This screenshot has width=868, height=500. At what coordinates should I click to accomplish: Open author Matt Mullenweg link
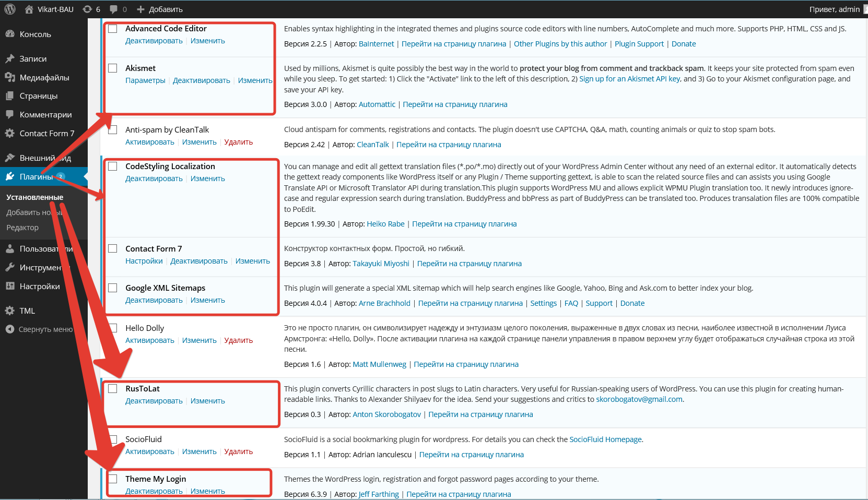point(379,364)
